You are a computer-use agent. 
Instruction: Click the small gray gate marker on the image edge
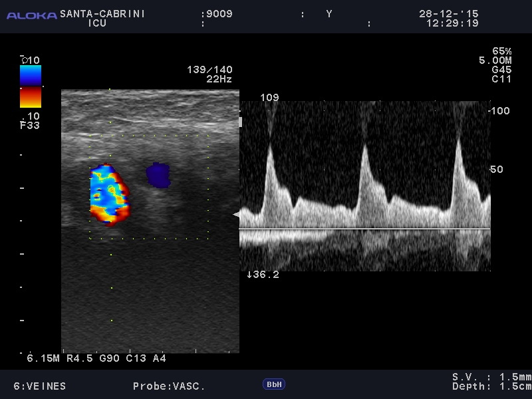[241, 122]
